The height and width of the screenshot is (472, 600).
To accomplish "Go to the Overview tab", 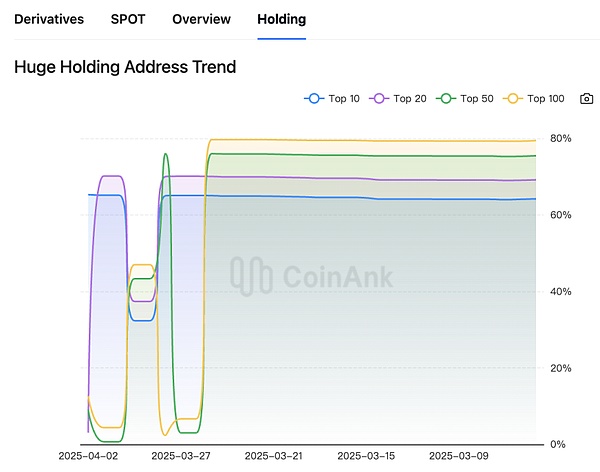I will pyautogui.click(x=201, y=19).
